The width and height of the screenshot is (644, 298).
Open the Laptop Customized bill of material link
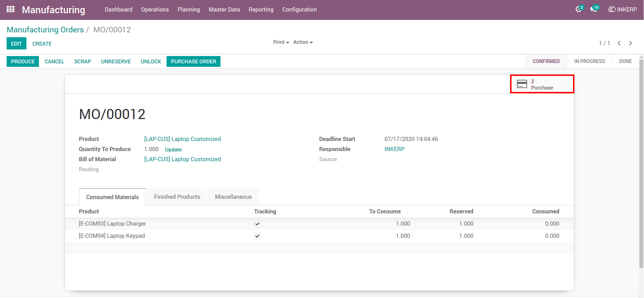[183, 159]
